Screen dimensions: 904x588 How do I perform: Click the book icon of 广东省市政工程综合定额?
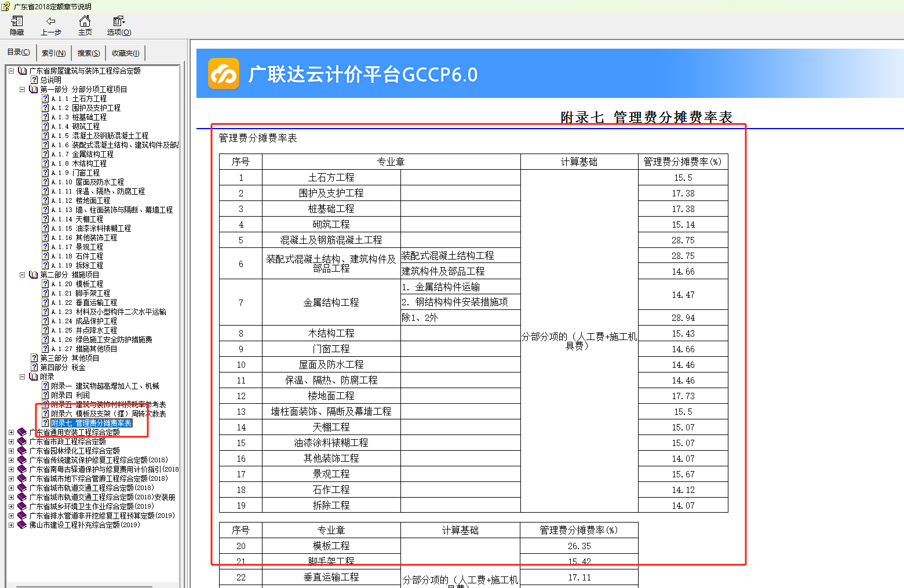[x=22, y=441]
